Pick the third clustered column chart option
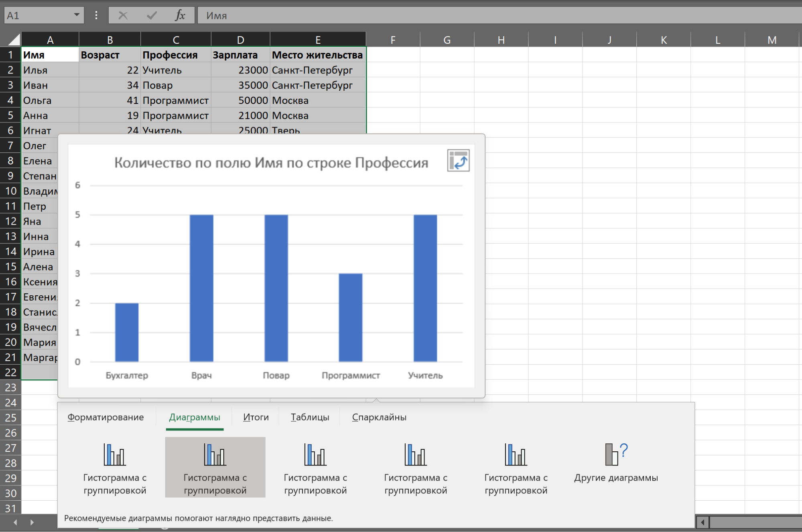 pos(315,467)
